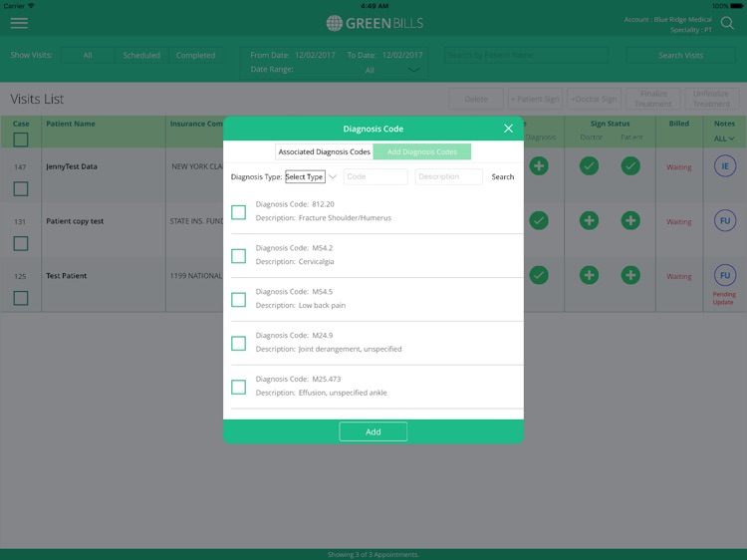Image resolution: width=747 pixels, height=560 pixels.
Task: Click the Pending Update note text
Action: click(x=724, y=298)
